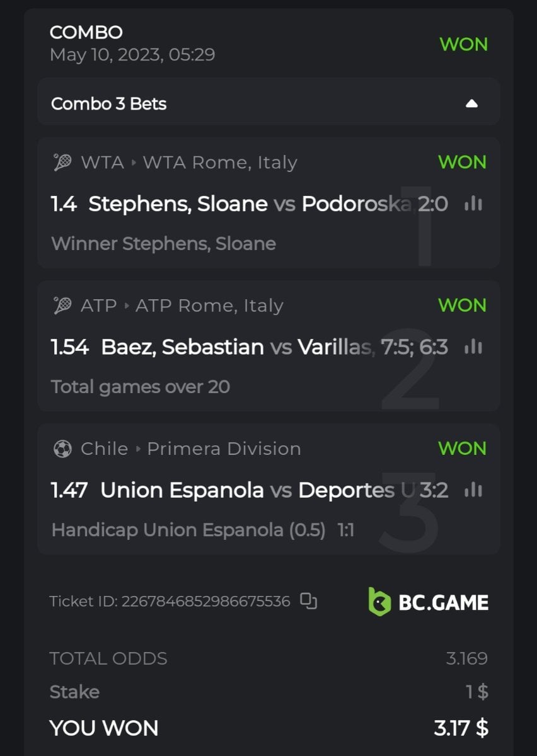Screen dimensions: 537x756
Task: Open the Primera Division league link
Action: pyautogui.click(x=224, y=449)
